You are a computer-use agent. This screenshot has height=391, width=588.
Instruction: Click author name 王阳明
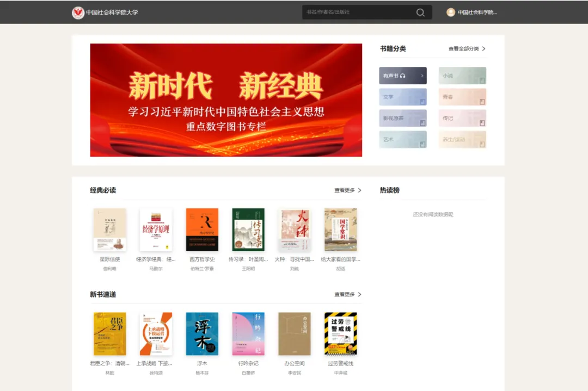248,269
